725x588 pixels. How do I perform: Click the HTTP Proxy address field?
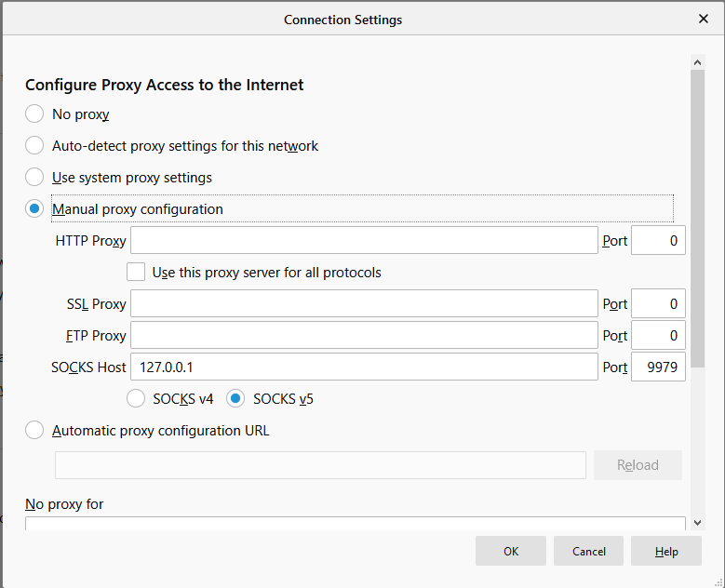[364, 240]
